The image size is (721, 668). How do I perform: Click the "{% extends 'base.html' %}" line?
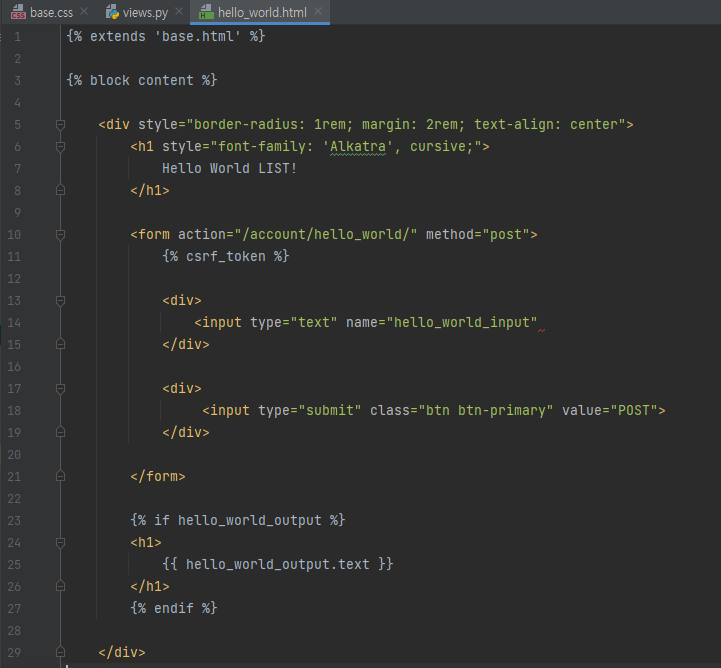pyautogui.click(x=166, y=36)
